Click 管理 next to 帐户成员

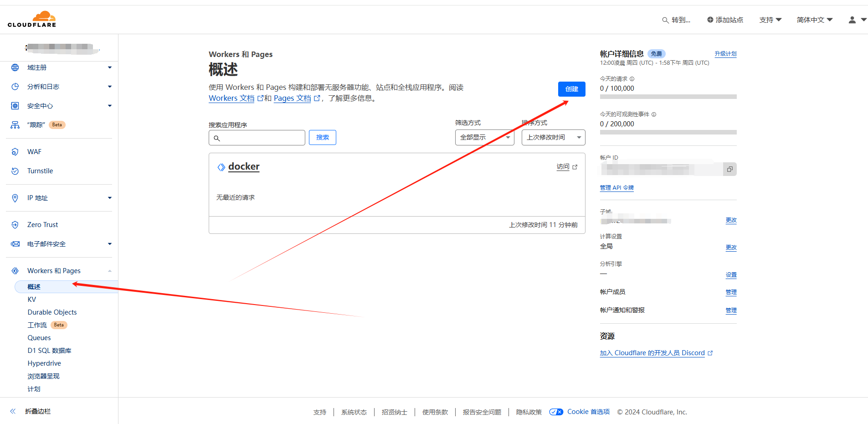[731, 292]
